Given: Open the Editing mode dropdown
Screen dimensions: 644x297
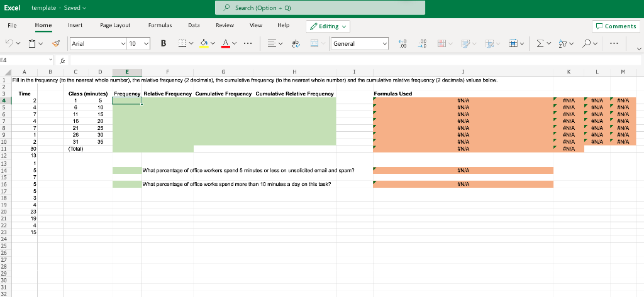Looking at the screenshot, I should (x=328, y=26).
